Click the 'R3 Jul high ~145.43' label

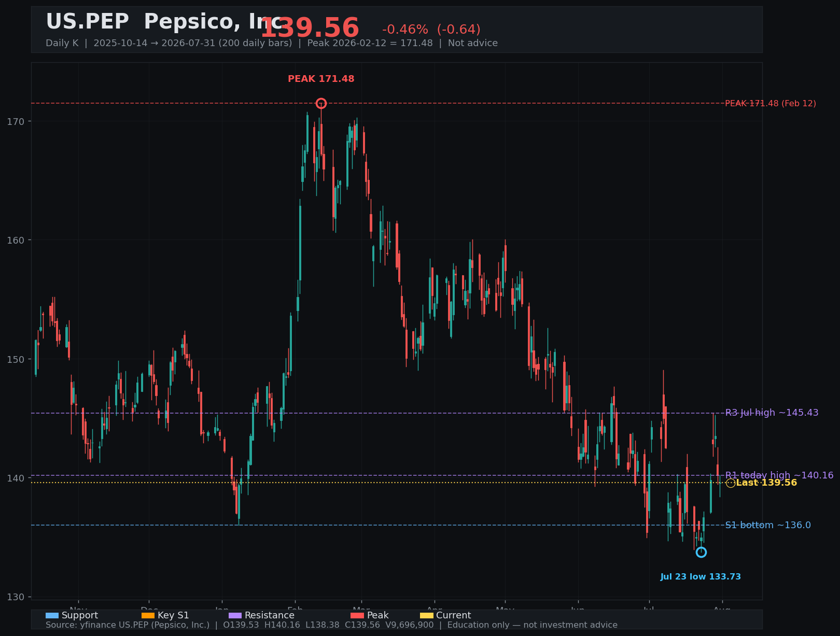point(772,413)
